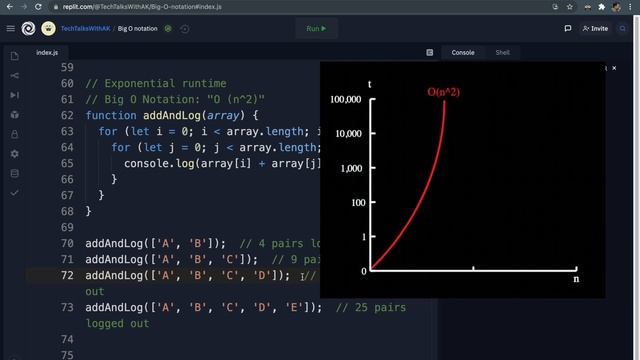Open Chrome three-dot menu

630,7
